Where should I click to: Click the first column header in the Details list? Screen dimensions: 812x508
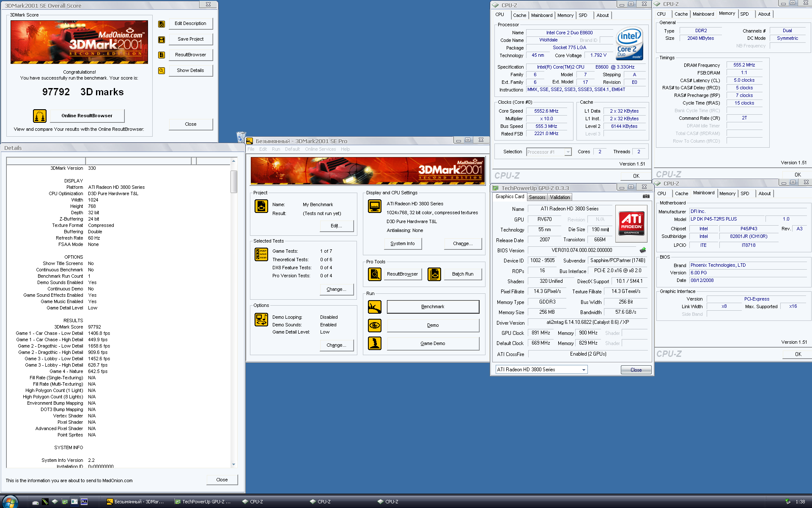pyautogui.click(x=46, y=161)
